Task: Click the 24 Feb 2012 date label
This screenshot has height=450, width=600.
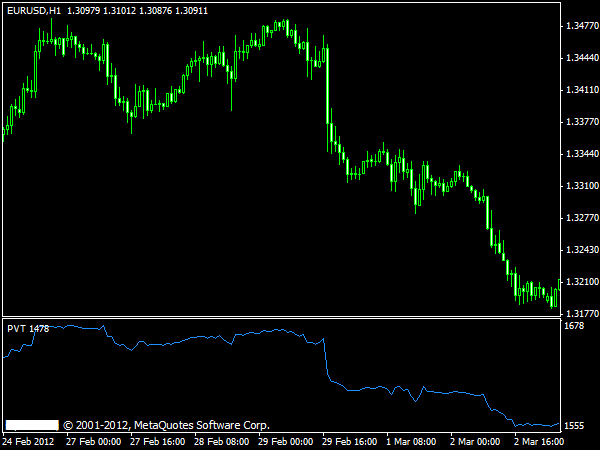Action: pyautogui.click(x=29, y=442)
